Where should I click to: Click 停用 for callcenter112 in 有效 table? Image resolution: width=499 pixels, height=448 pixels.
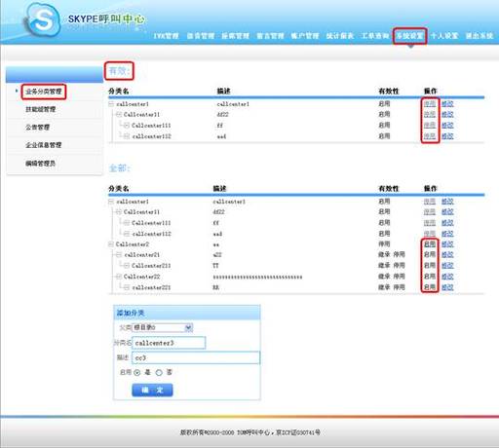point(430,136)
